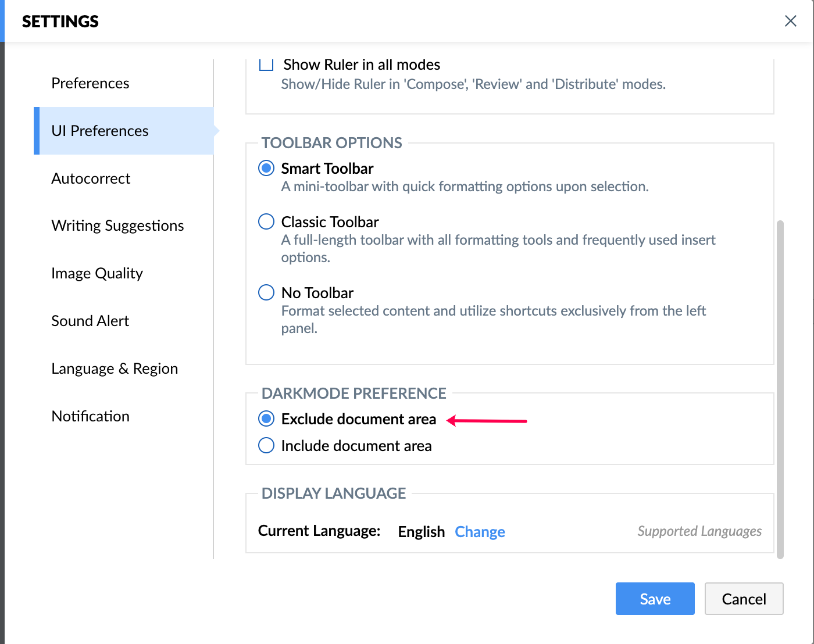The width and height of the screenshot is (814, 644).
Task: Select Include document area radio button
Action: click(266, 445)
